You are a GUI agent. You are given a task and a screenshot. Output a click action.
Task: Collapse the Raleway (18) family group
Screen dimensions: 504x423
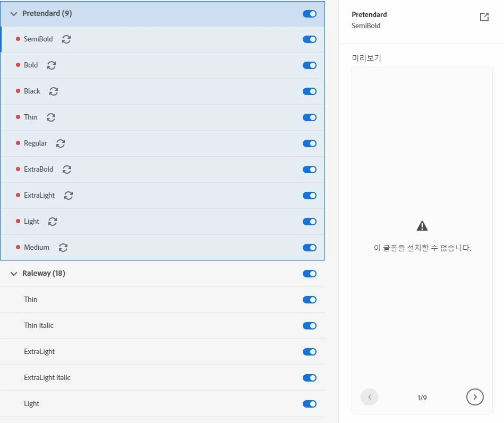point(13,274)
